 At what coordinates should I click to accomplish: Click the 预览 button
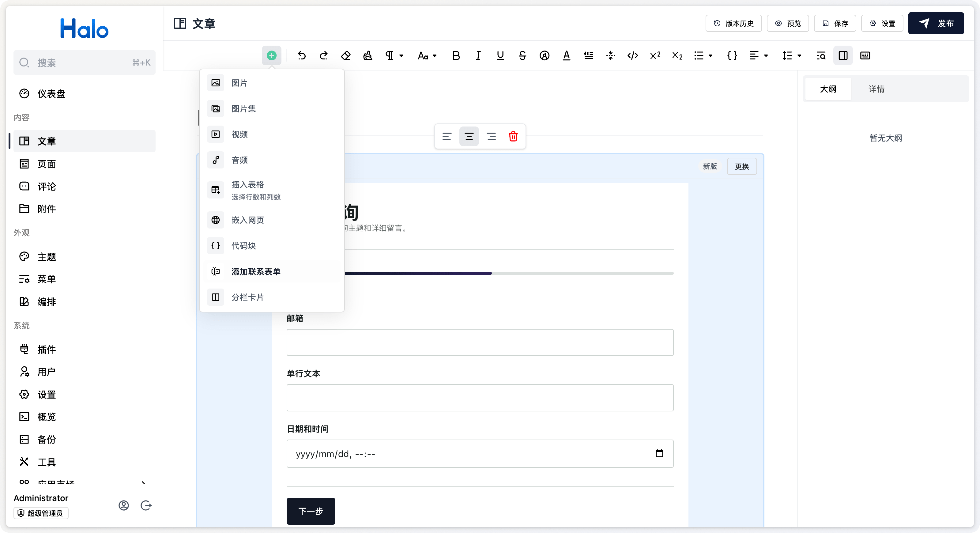coord(787,24)
